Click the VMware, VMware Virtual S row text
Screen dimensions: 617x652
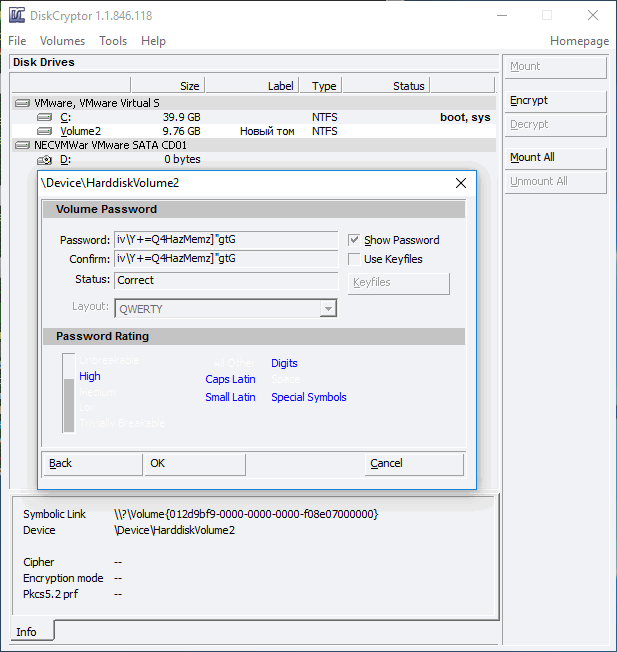point(97,103)
